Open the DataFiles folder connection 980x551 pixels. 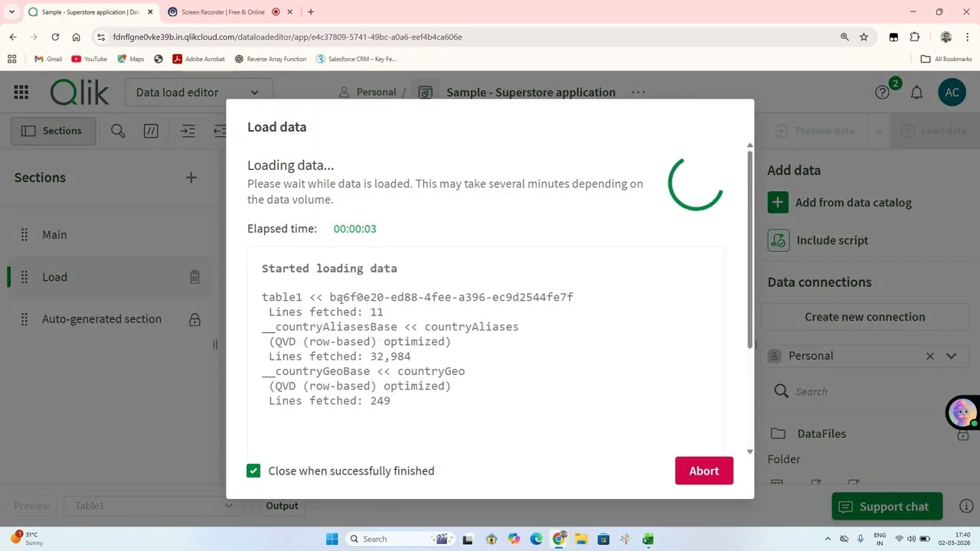(x=822, y=434)
